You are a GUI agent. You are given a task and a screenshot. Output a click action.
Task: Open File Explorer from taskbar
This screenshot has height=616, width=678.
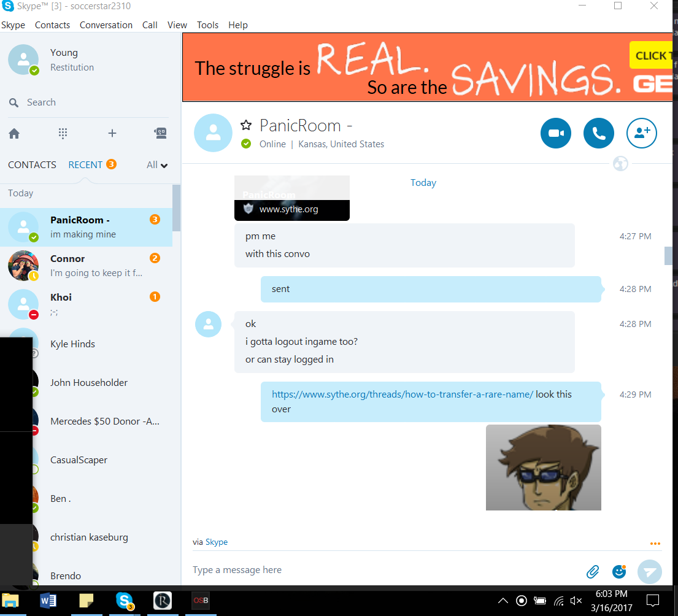point(10,601)
